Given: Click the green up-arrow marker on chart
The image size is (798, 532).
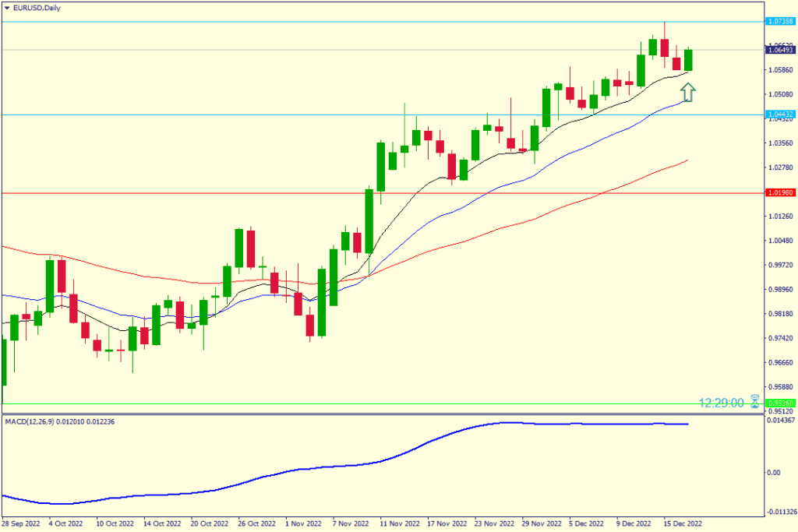Looking at the screenshot, I should pyautogui.click(x=687, y=93).
